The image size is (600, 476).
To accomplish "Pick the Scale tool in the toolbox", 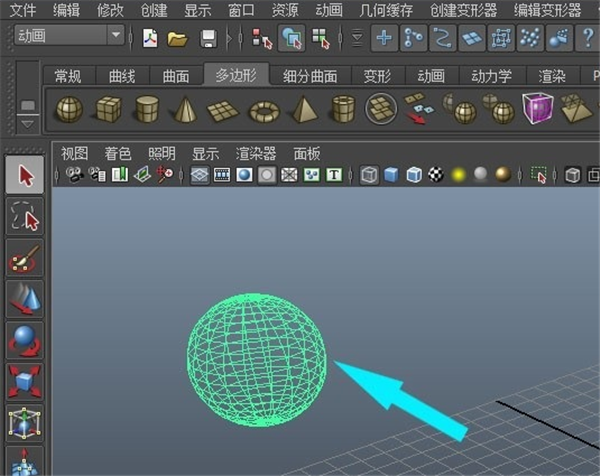I will pyautogui.click(x=26, y=381).
